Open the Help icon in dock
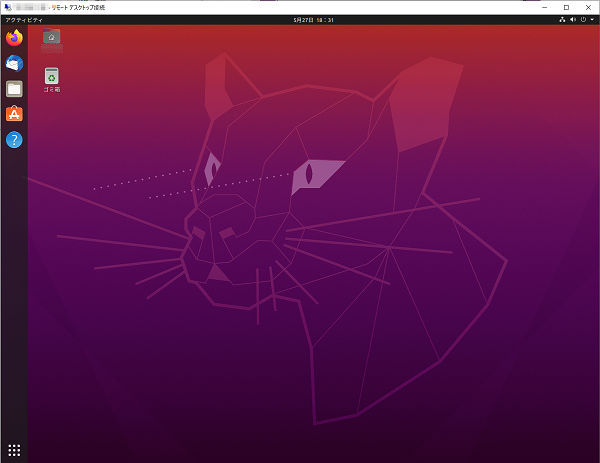Image resolution: width=600 pixels, height=463 pixels. pos(14,139)
